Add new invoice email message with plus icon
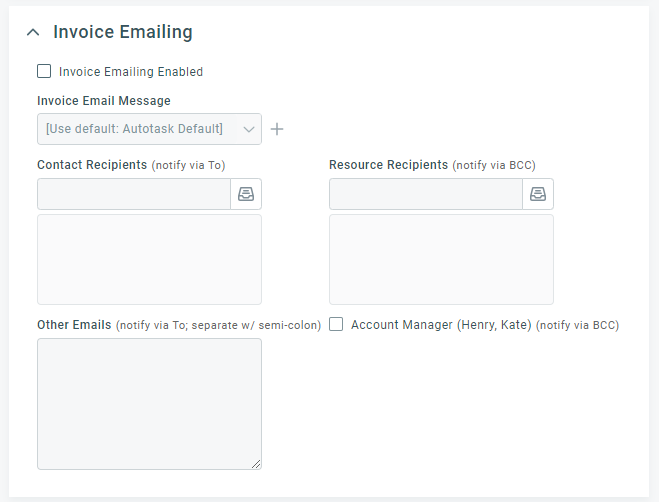The image size is (659, 502). (277, 129)
